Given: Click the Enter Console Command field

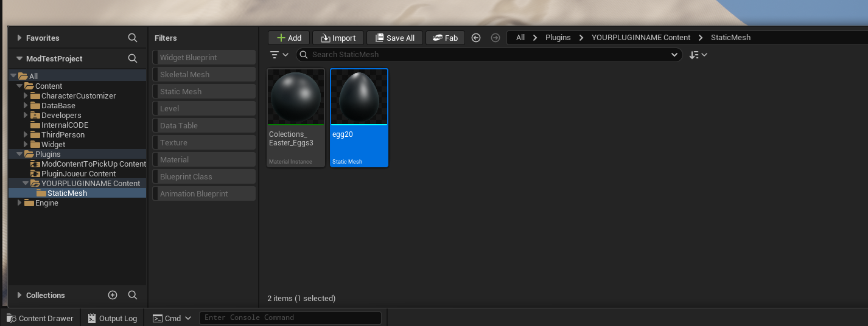Looking at the screenshot, I should tap(290, 317).
